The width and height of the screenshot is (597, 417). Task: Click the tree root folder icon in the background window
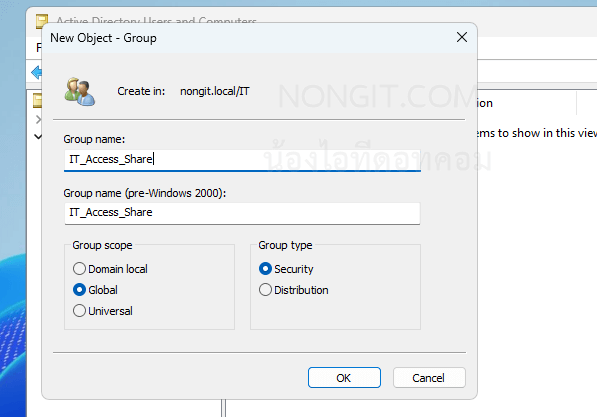pos(37,101)
